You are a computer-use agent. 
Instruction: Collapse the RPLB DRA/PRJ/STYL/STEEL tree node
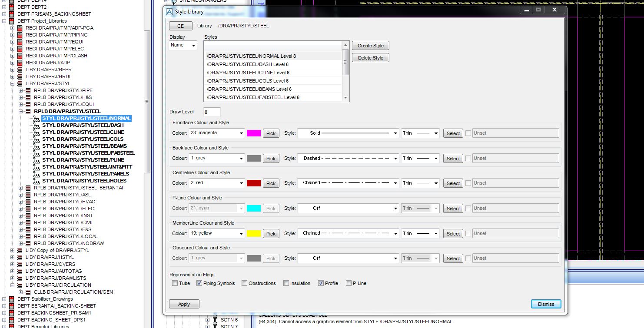[21, 111]
